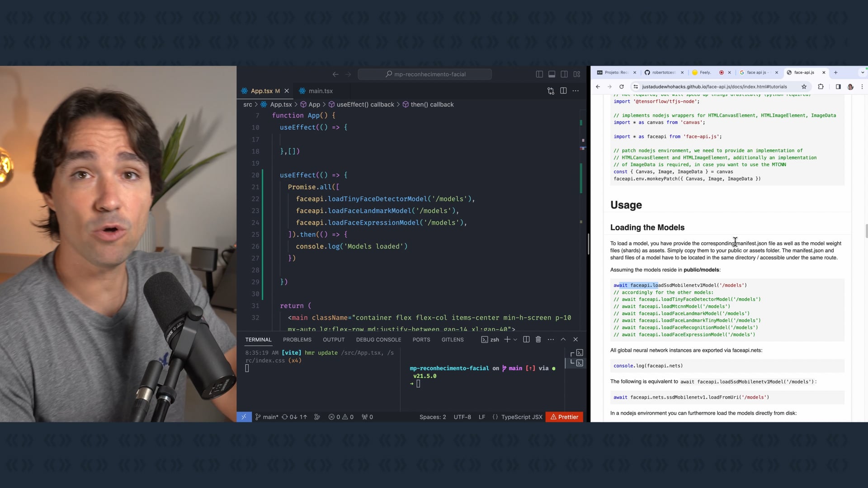Bookmark this page with star icon
The width and height of the screenshot is (868, 488).
coord(804,87)
